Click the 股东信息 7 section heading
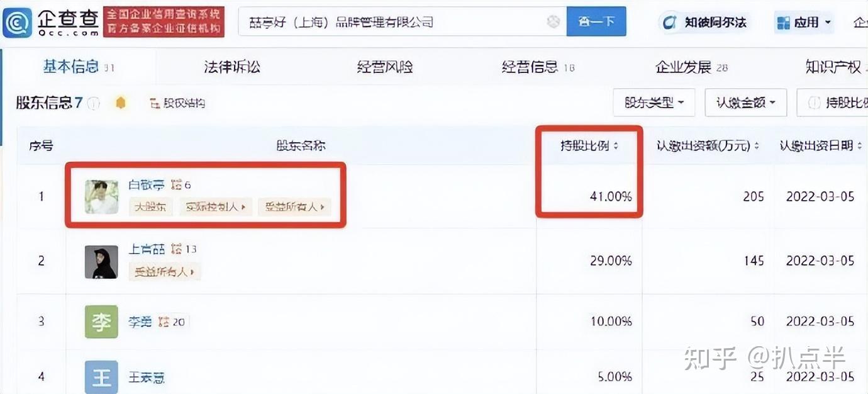 pos(49,103)
